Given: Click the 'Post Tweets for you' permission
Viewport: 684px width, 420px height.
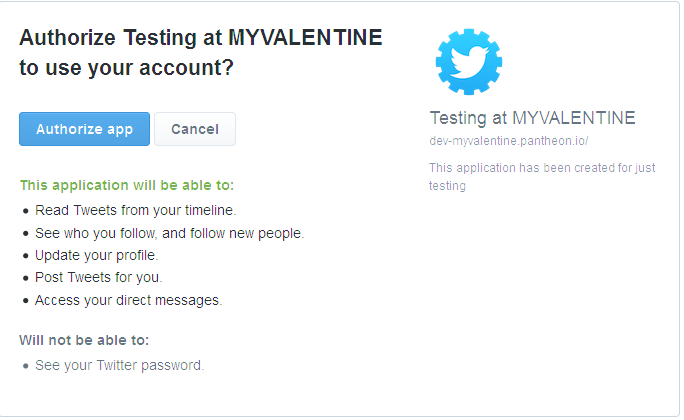Looking at the screenshot, I should [99, 277].
